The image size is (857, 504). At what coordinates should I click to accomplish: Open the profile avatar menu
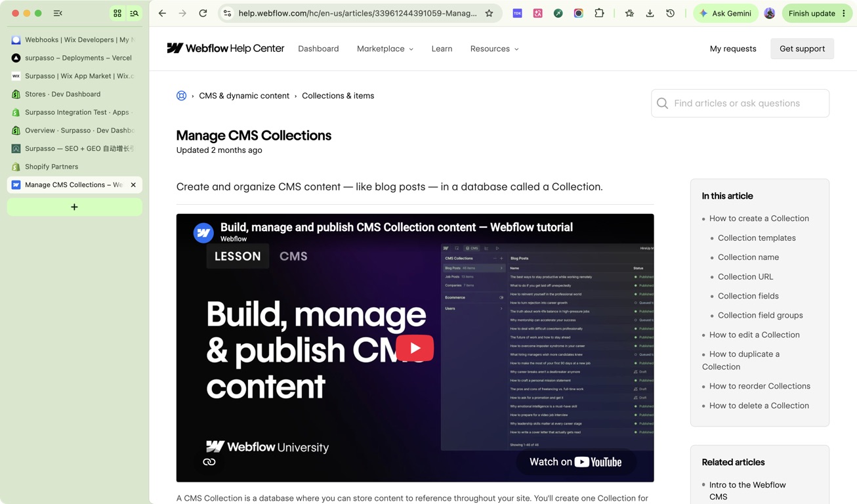click(x=770, y=13)
